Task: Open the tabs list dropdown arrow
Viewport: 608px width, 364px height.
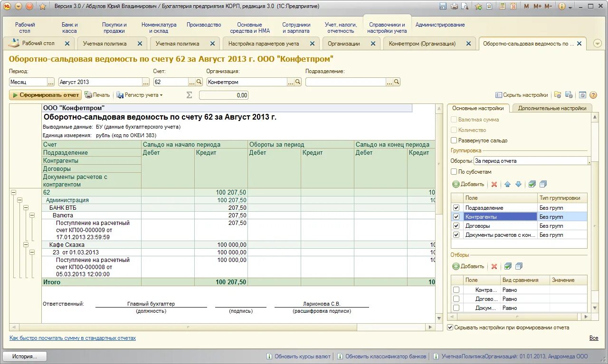Action: [x=597, y=43]
